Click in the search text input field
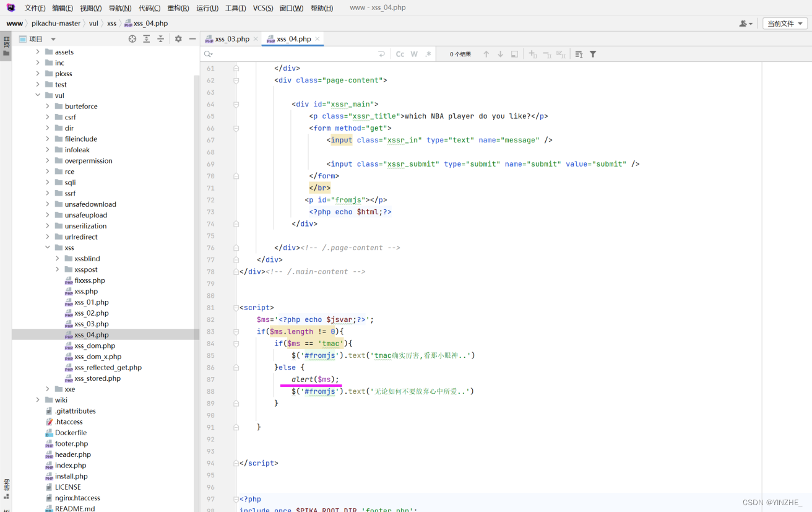 (x=296, y=54)
